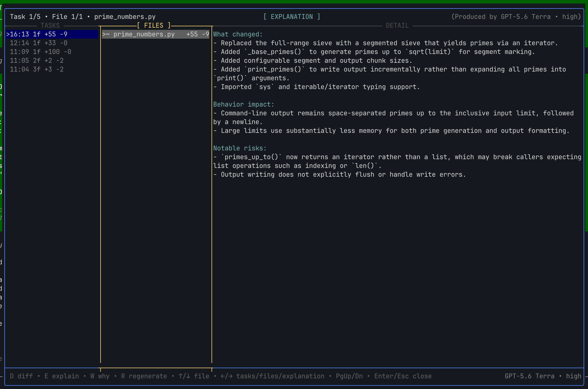
Task: Click line 'Output writing does not explicitly flush'
Action: (339, 175)
